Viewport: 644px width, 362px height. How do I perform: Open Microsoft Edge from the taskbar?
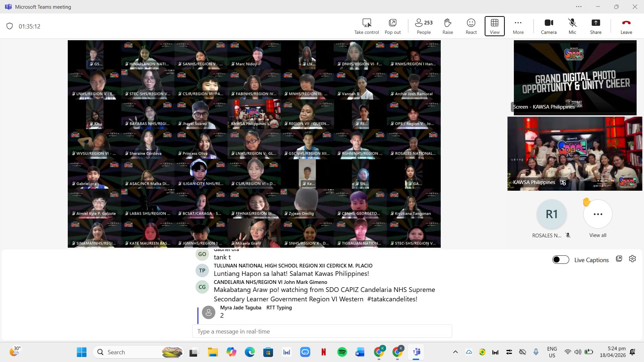(250, 352)
